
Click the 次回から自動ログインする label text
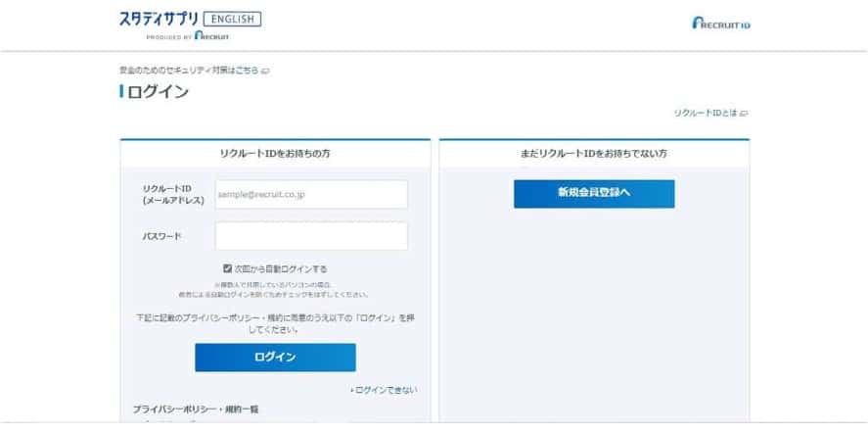281,268
